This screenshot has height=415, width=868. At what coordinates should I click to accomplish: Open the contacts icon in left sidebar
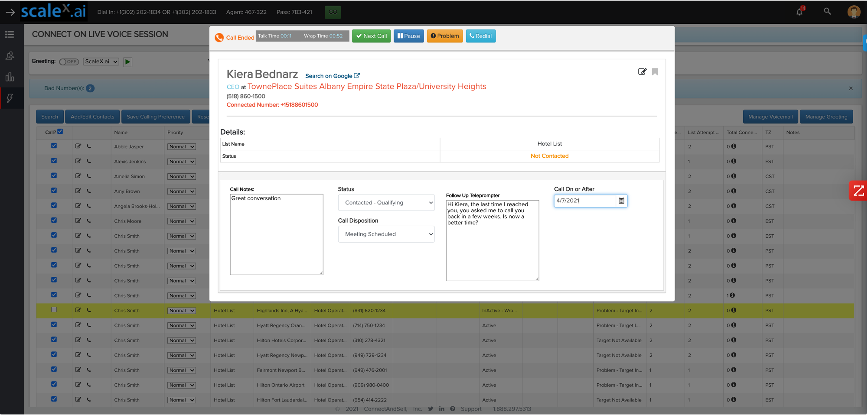coord(10,56)
